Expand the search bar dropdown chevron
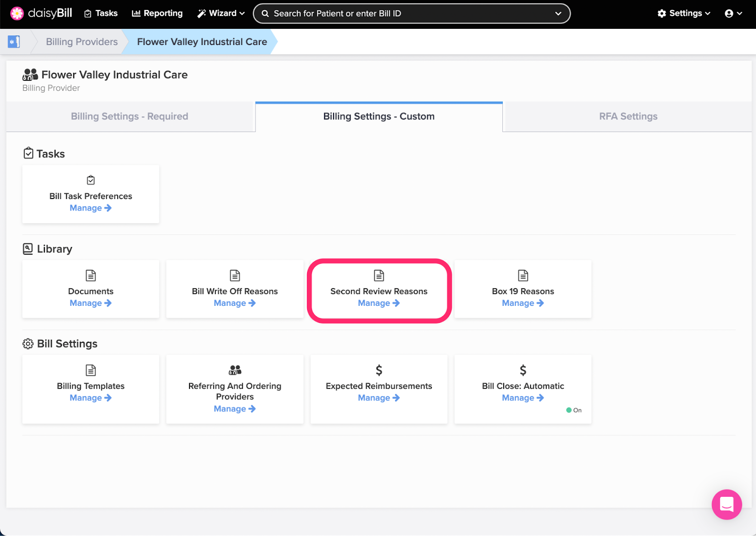The width and height of the screenshot is (756, 536). tap(558, 13)
